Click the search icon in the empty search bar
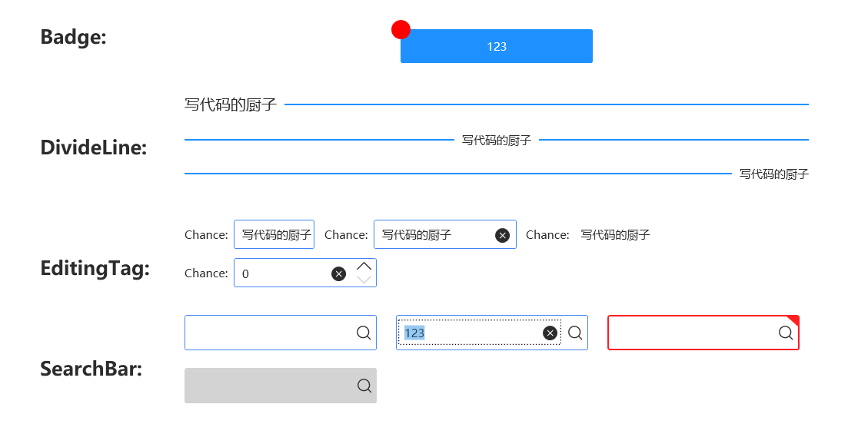 point(364,333)
